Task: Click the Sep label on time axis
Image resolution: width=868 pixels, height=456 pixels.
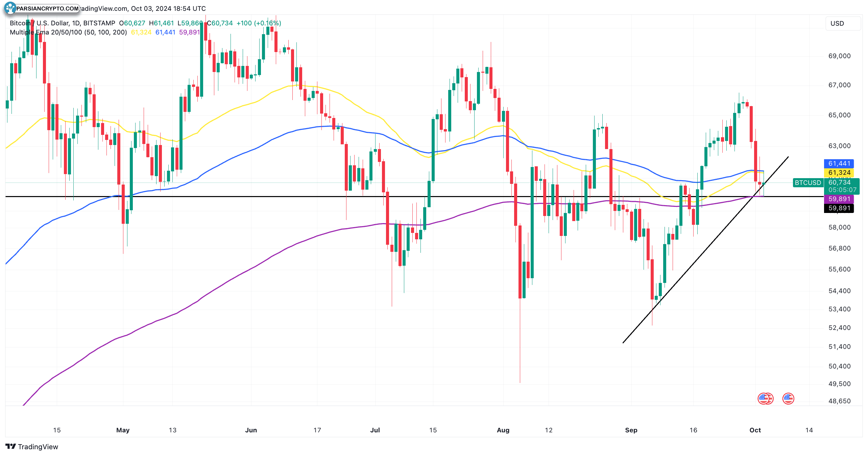Action: (x=631, y=430)
